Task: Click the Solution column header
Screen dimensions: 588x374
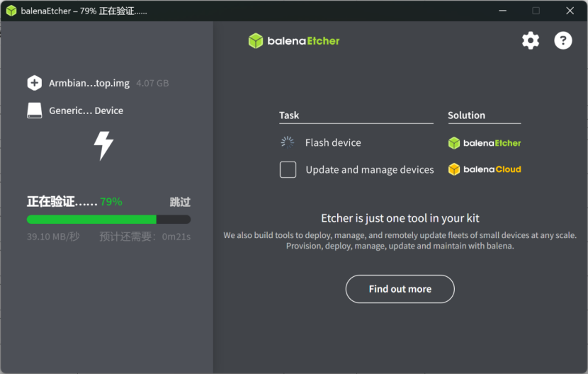Action: pyautogui.click(x=466, y=115)
